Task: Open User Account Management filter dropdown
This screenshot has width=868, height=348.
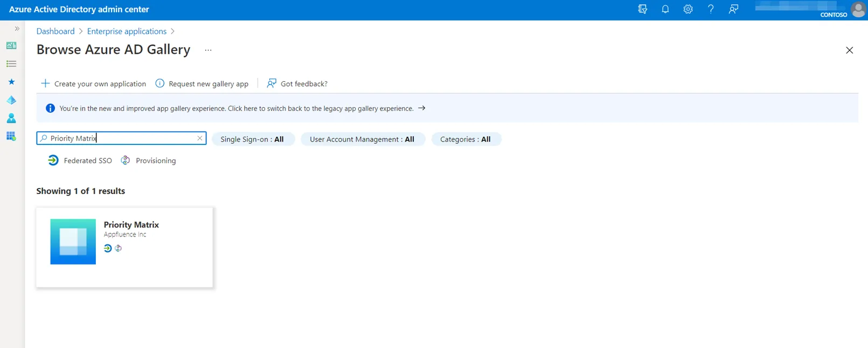Action: point(362,139)
